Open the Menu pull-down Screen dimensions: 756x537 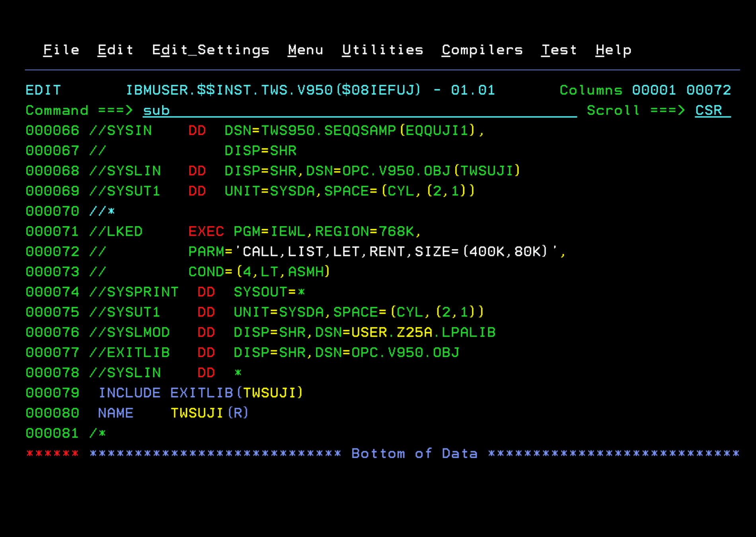coord(305,50)
